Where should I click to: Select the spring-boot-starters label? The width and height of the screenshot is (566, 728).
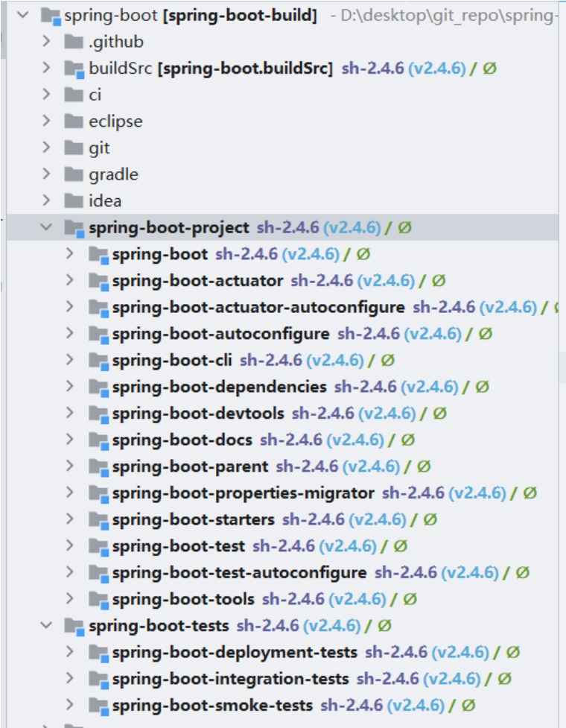pos(194,519)
